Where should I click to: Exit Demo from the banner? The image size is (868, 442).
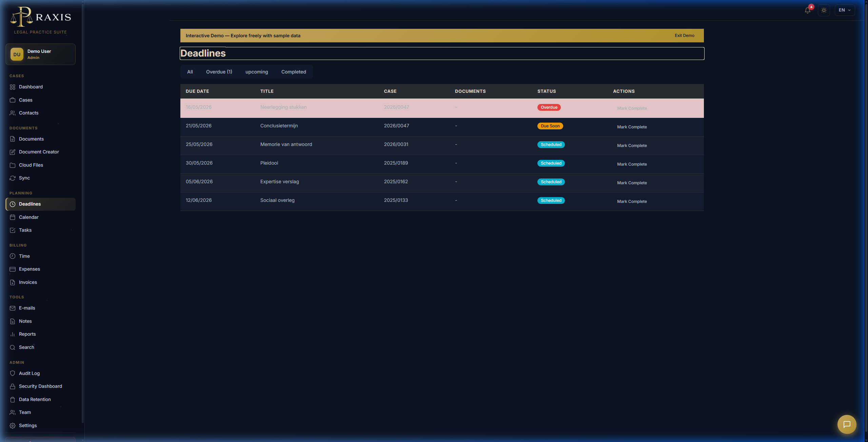coord(684,36)
